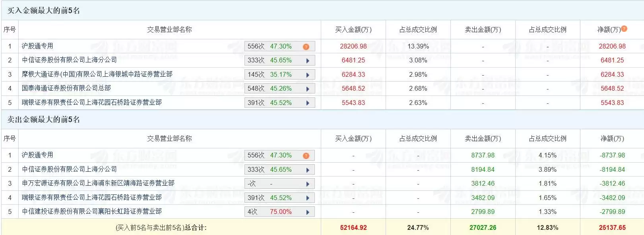
Task: Open 摩根大通证券上海银城中路证券营业部 link
Action: click(97, 74)
